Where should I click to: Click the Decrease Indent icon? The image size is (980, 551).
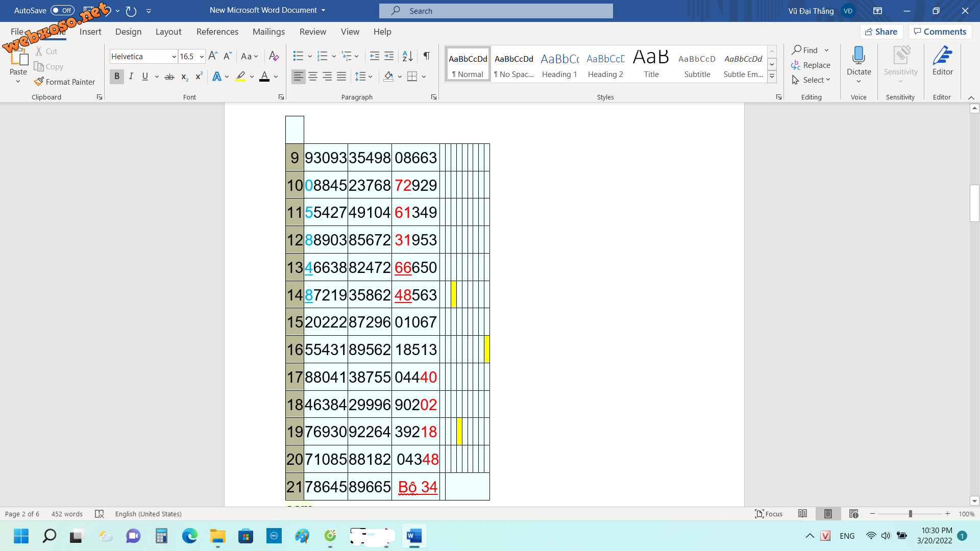click(x=375, y=56)
